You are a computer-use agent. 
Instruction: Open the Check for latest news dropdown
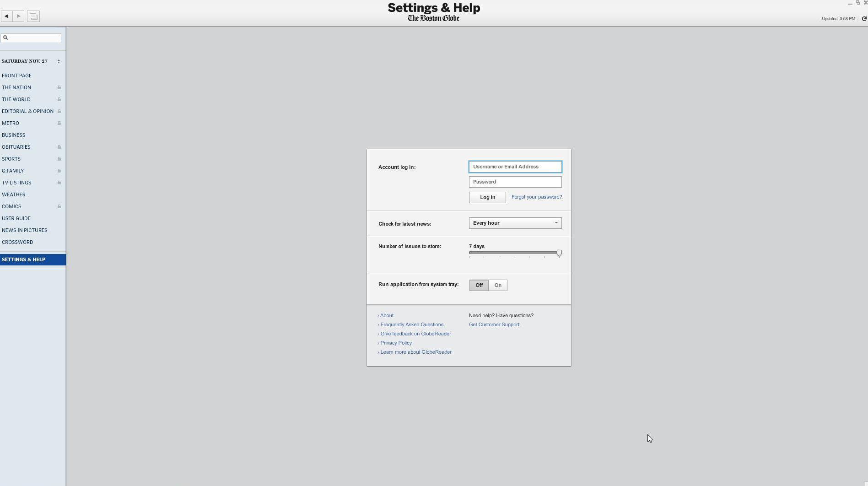click(515, 223)
